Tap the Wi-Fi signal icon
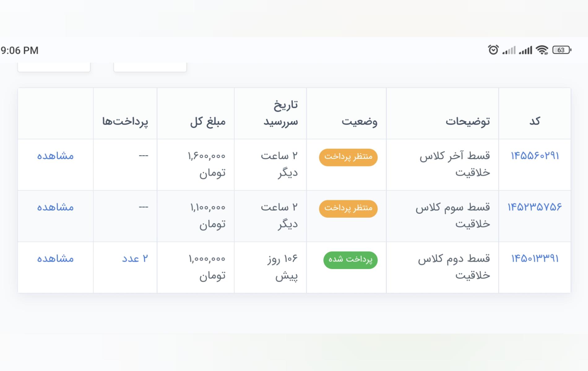 pos(542,50)
